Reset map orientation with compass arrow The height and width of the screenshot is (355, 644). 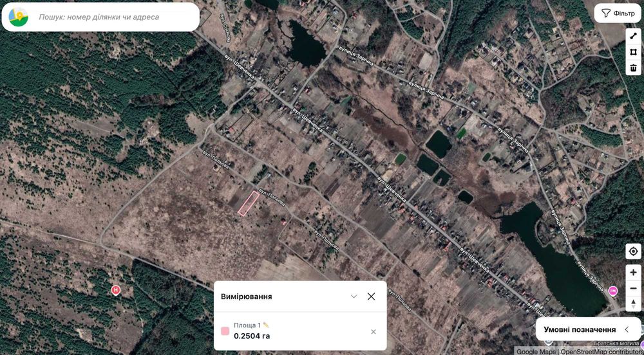(633, 304)
